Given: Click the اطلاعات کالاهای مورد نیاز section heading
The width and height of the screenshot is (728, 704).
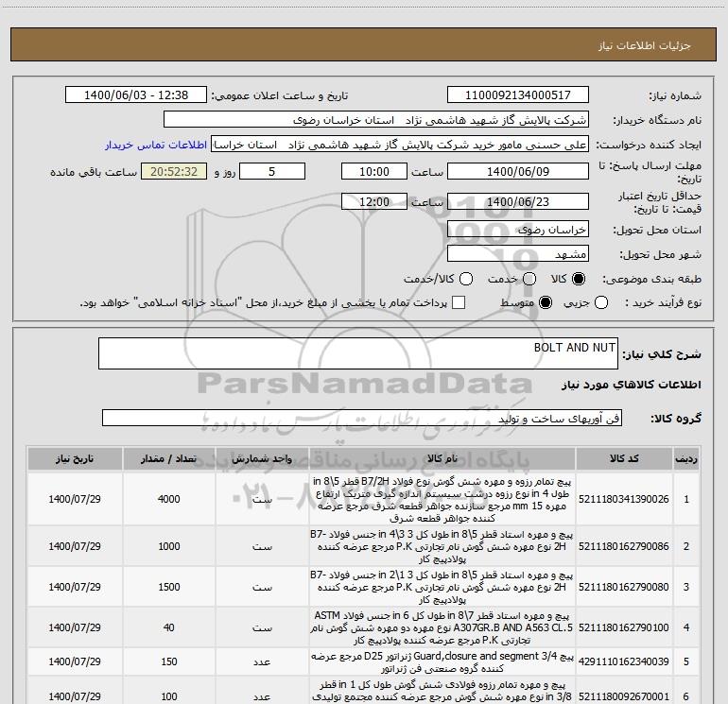Looking at the screenshot, I should pyautogui.click(x=631, y=385).
